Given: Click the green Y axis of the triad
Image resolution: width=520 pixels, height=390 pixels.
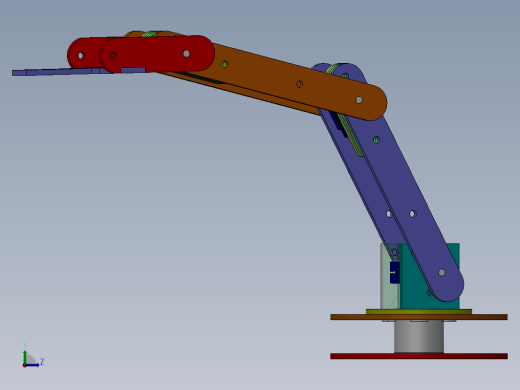Looking at the screenshot, I should click(25, 357).
